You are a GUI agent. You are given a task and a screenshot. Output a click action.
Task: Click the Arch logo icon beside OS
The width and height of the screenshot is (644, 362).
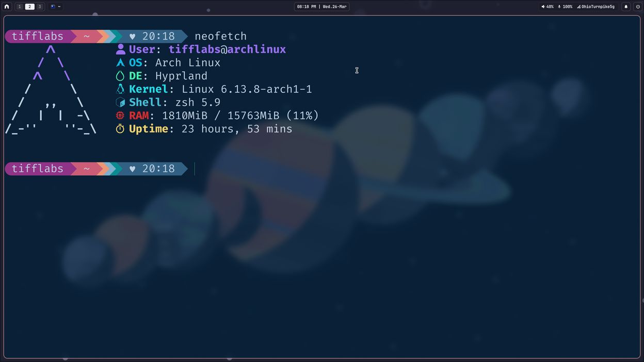tap(120, 62)
